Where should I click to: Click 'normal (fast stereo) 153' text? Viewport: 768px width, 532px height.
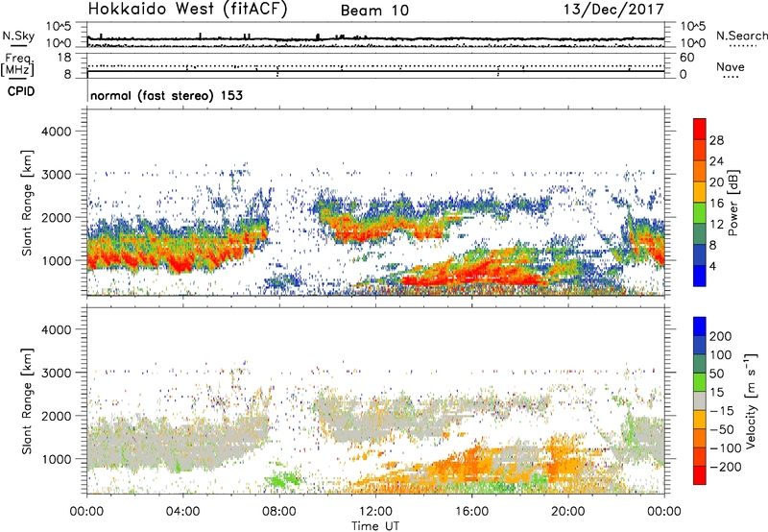click(166, 96)
